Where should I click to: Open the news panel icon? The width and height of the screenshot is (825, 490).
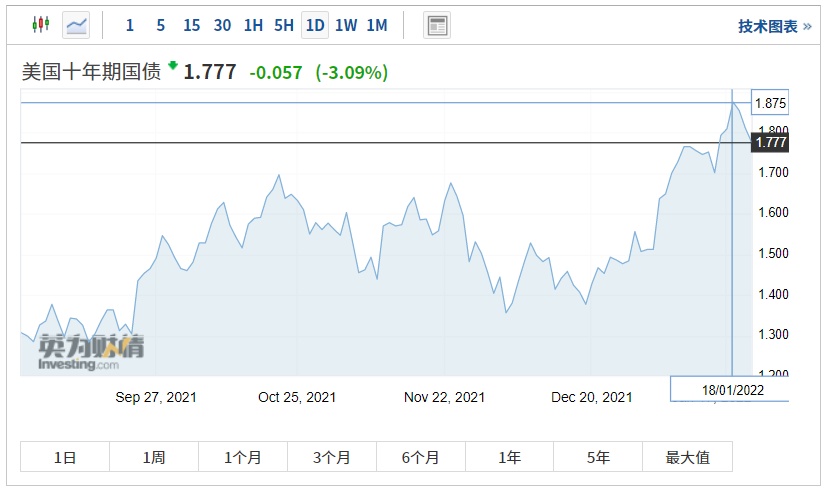click(437, 25)
